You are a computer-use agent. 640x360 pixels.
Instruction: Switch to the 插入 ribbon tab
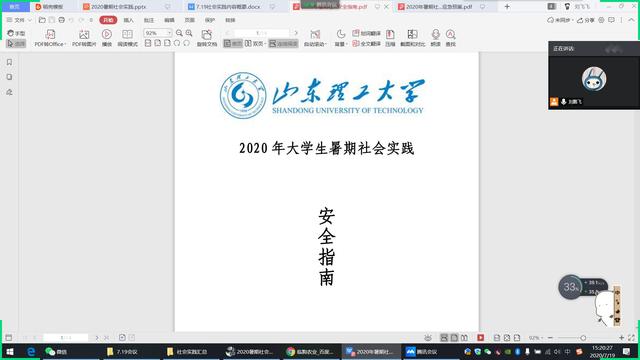128,20
